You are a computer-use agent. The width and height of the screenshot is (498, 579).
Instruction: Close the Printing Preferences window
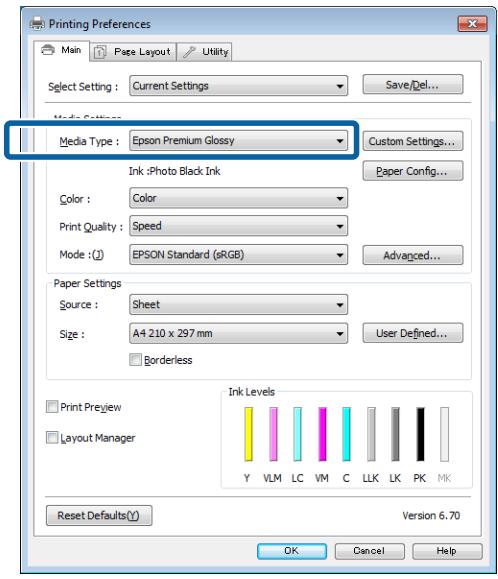473,24
